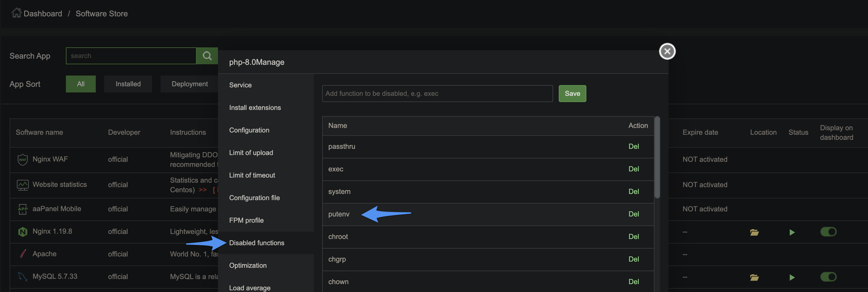Click the Nginx WAF shield icon
The width and height of the screenshot is (868, 292).
[23, 160]
